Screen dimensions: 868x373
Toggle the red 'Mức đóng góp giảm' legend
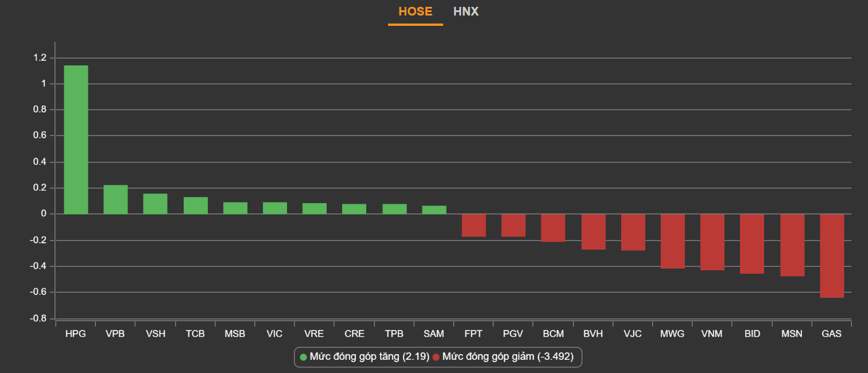[x=507, y=357]
